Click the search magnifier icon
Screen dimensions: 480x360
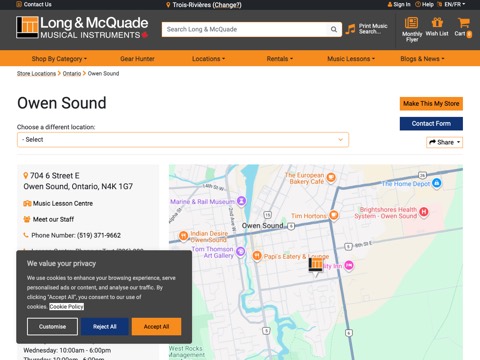coord(334,29)
